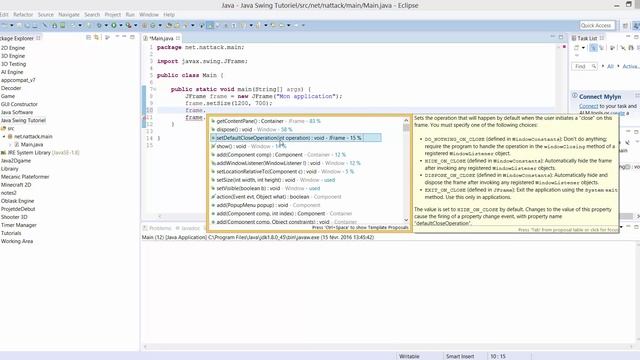Click the Smart Insert status bar entry

[x=460, y=356]
